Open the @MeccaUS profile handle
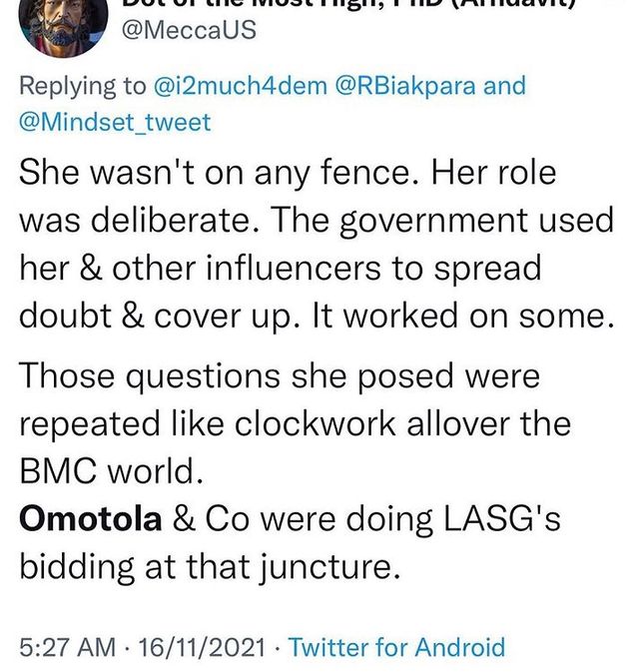 187,31
